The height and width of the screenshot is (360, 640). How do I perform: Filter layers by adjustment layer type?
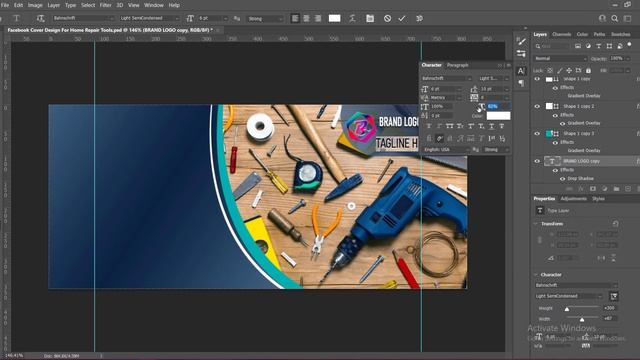click(x=588, y=46)
